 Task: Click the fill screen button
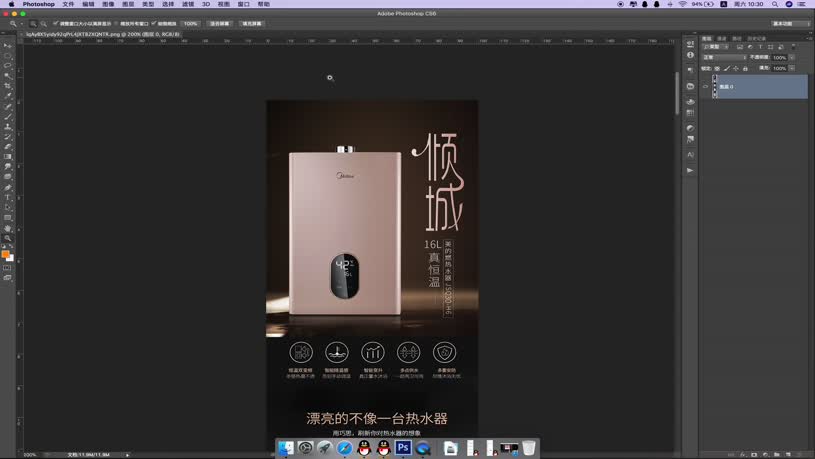[252, 24]
